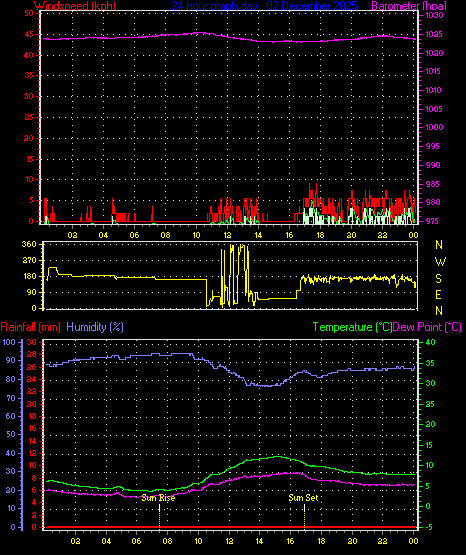Screen dimensions: 466x555
Task: Click the -5 temperature scale value
Action: (429, 527)
